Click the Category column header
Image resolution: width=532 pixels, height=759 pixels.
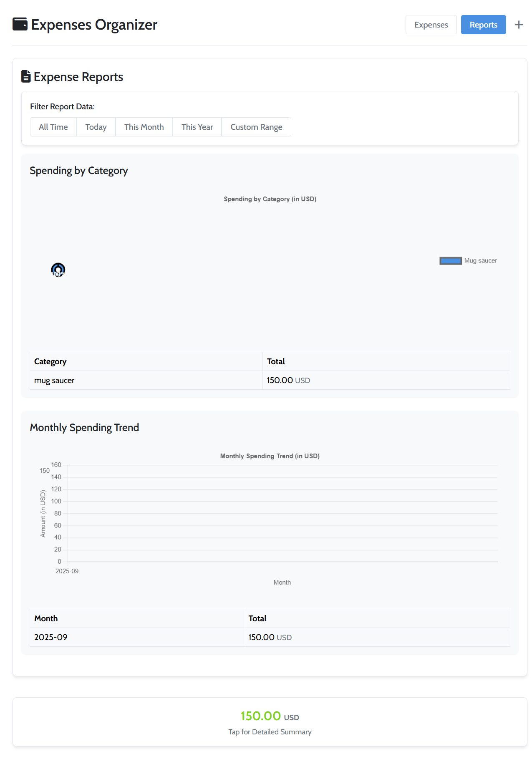click(x=50, y=361)
